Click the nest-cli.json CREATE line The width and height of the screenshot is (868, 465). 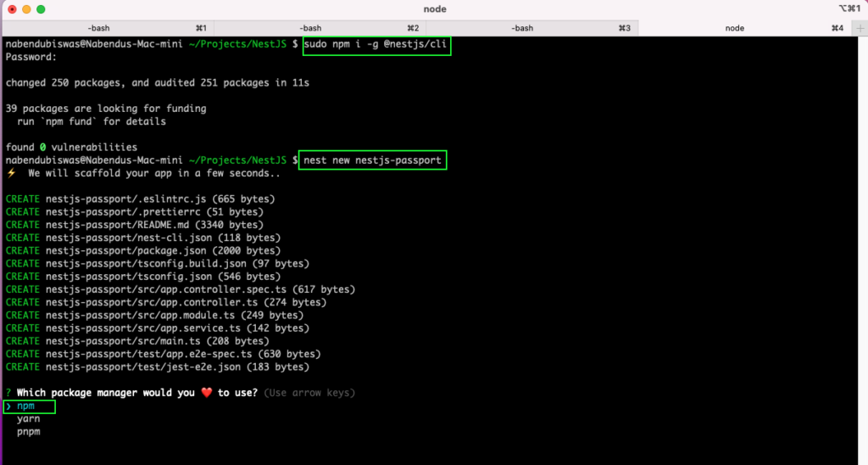pyautogui.click(x=142, y=238)
